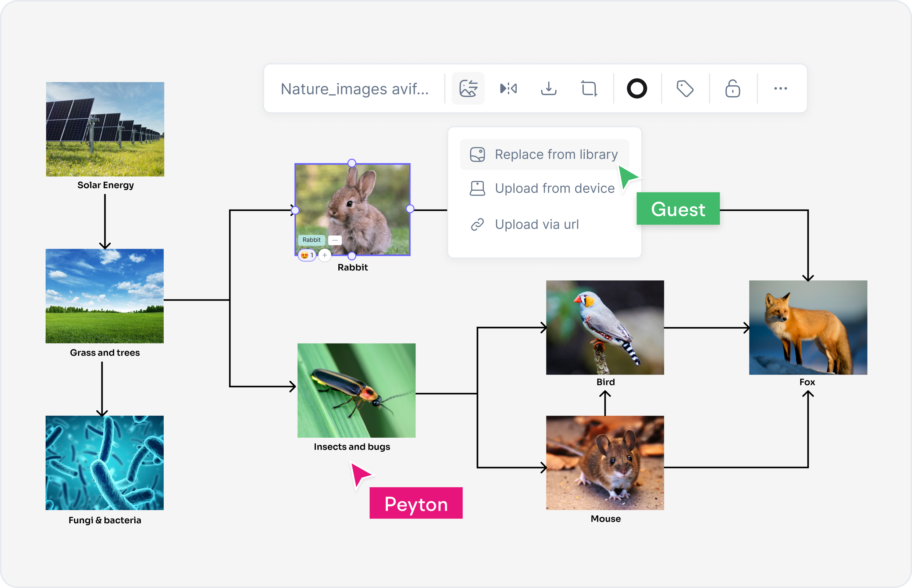Select the Replace image tool in the toolbar
This screenshot has width=912, height=588.
pyautogui.click(x=468, y=89)
